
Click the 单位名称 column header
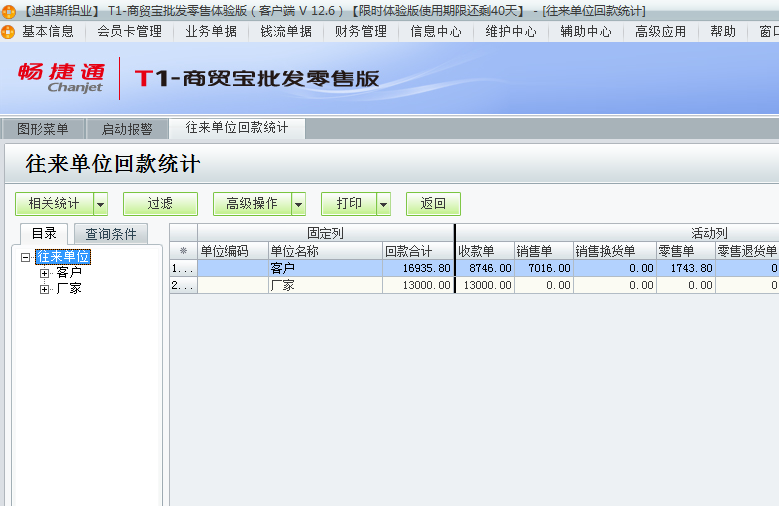(325, 251)
